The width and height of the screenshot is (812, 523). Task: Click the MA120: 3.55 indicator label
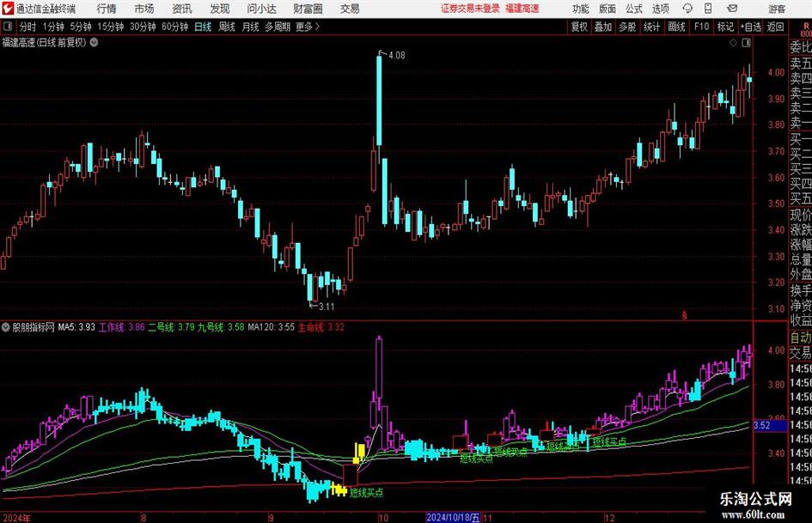click(x=271, y=326)
